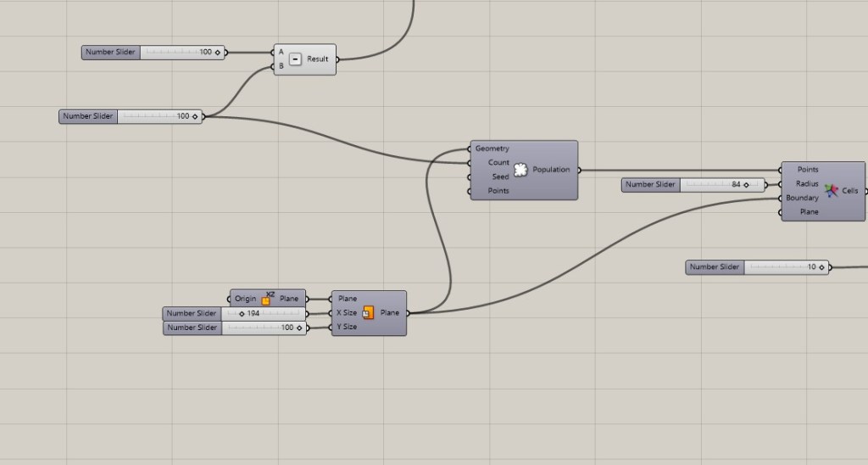Viewport: 868px width, 465px height.
Task: Click the Population output label
Action: coord(551,170)
